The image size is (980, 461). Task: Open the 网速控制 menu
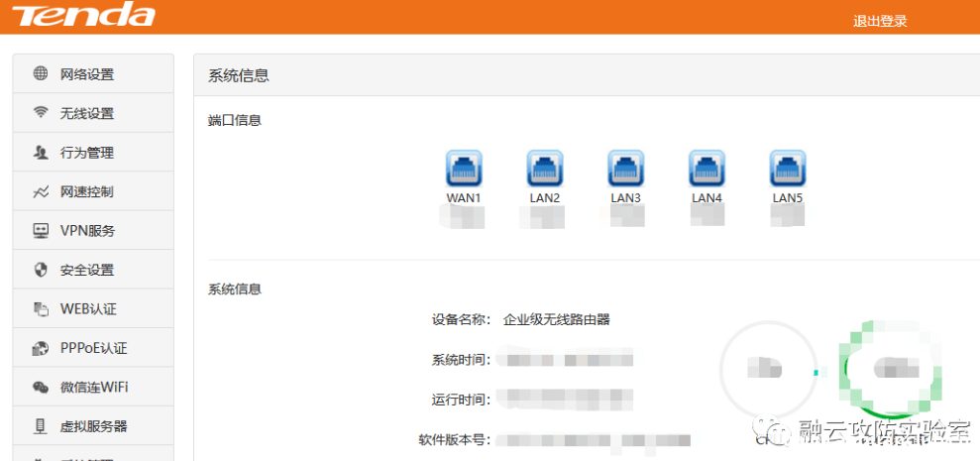[x=93, y=191]
